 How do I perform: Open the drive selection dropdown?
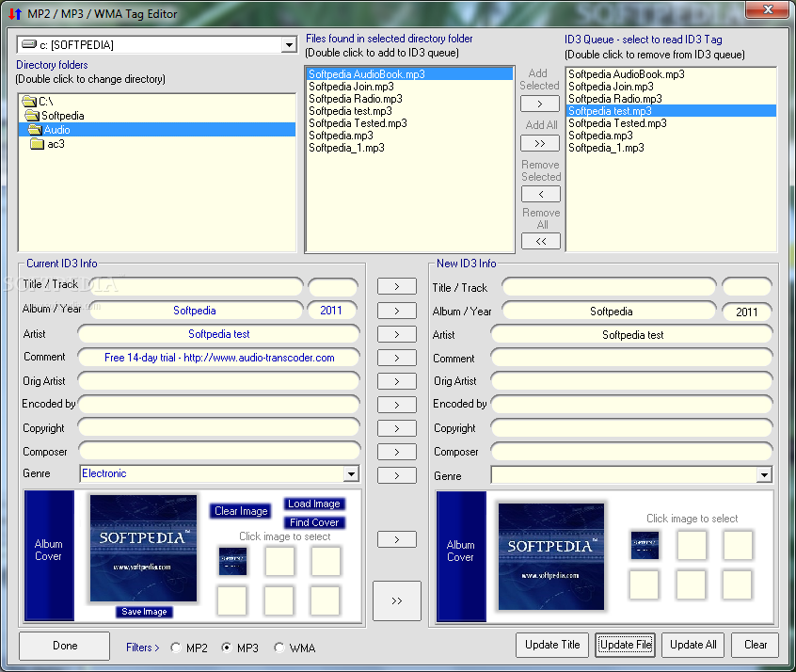pyautogui.click(x=289, y=44)
